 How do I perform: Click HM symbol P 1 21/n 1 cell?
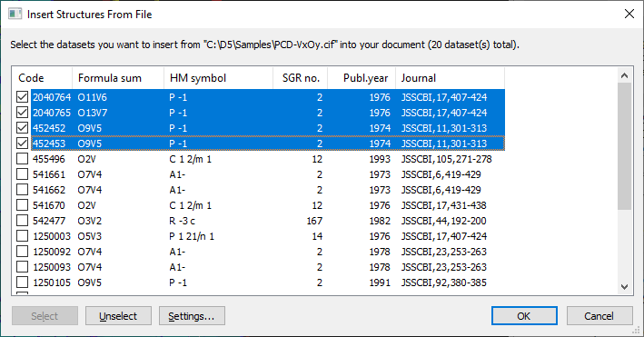tap(192, 236)
